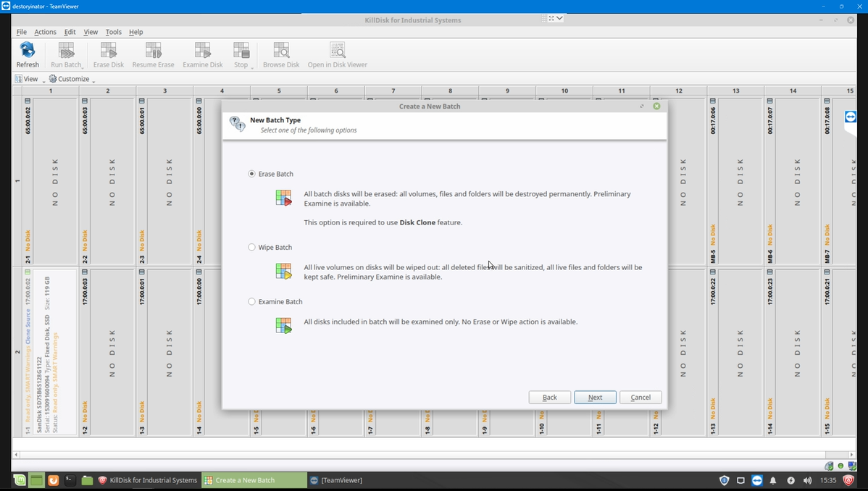Select the NO DISK slot labeled MB-6

(793, 181)
